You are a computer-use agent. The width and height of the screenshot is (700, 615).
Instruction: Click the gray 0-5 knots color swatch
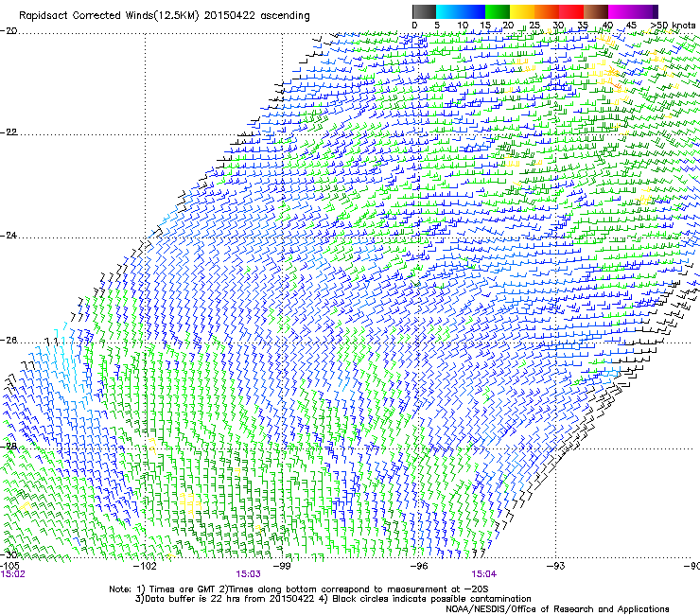424,11
